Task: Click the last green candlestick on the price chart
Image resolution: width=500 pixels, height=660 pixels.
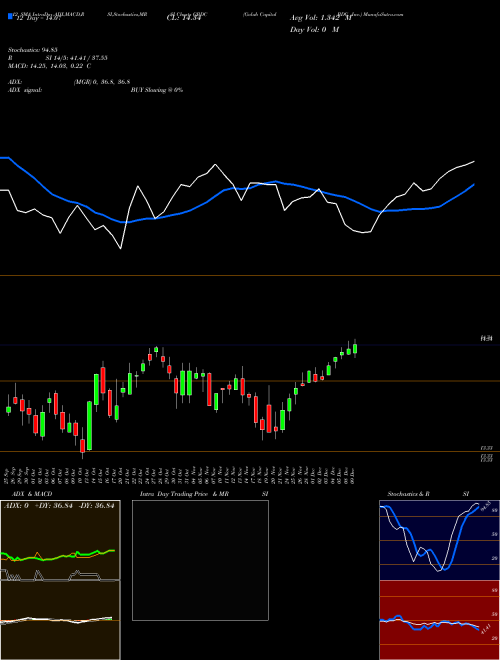Action: pos(355,349)
